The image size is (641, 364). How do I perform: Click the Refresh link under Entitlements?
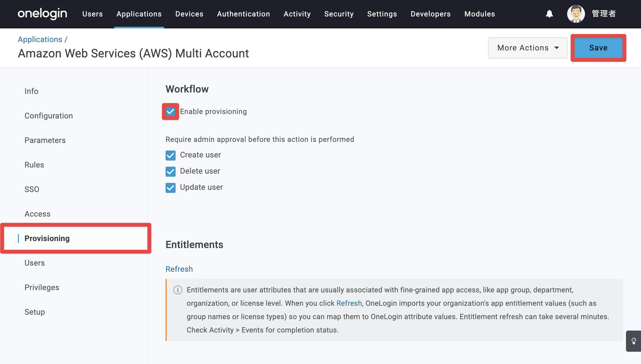tap(179, 269)
